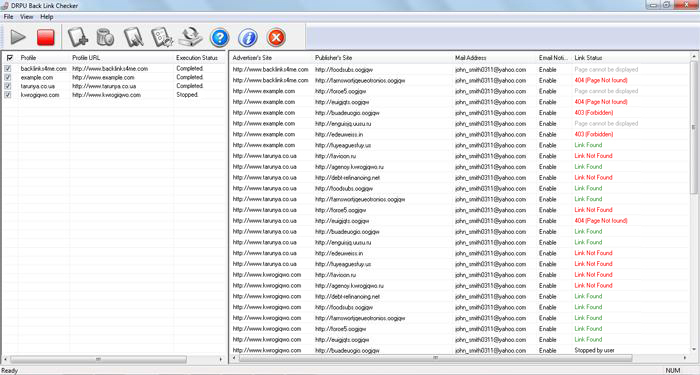Start the link check with the play icon
This screenshot has height=375, width=700.
(x=18, y=37)
